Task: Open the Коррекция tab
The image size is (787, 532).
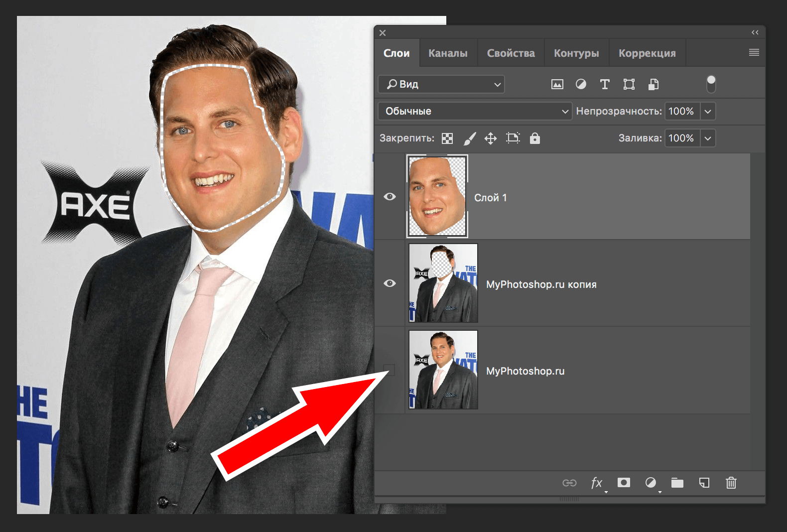Action: click(x=647, y=53)
